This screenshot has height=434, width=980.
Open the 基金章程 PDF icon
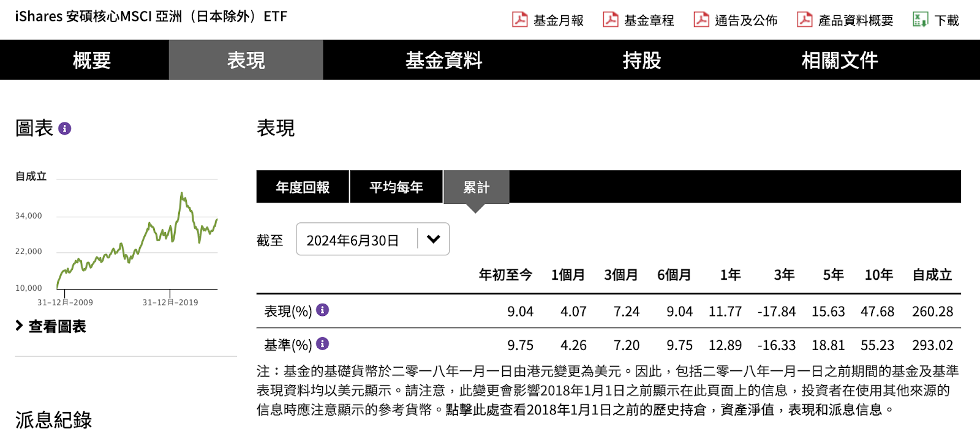pyautogui.click(x=610, y=20)
